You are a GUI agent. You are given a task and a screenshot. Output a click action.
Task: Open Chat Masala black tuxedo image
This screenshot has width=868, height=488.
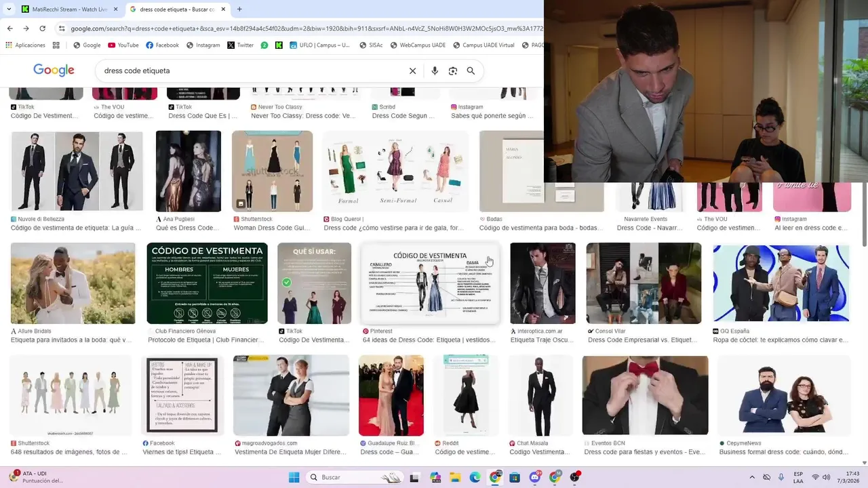click(x=541, y=395)
